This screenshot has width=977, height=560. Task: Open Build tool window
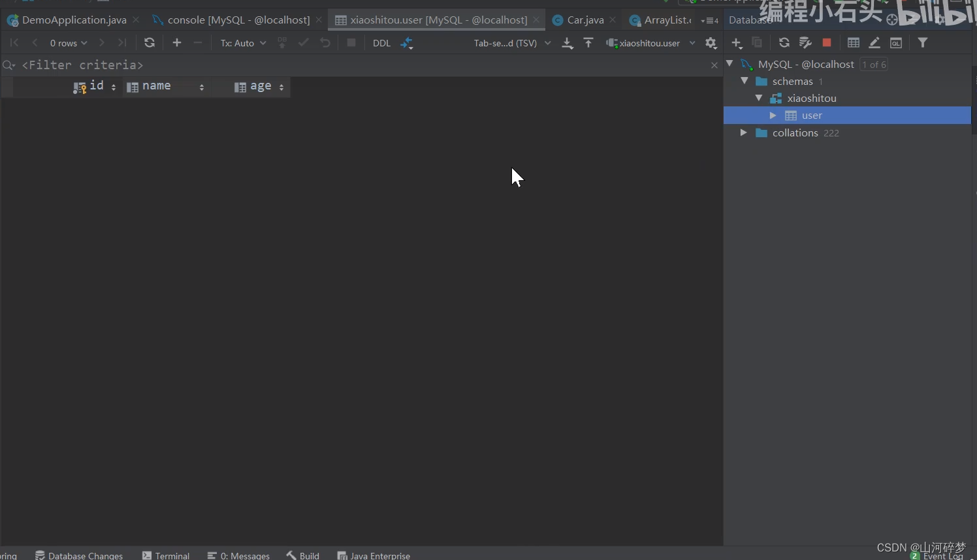303,555
